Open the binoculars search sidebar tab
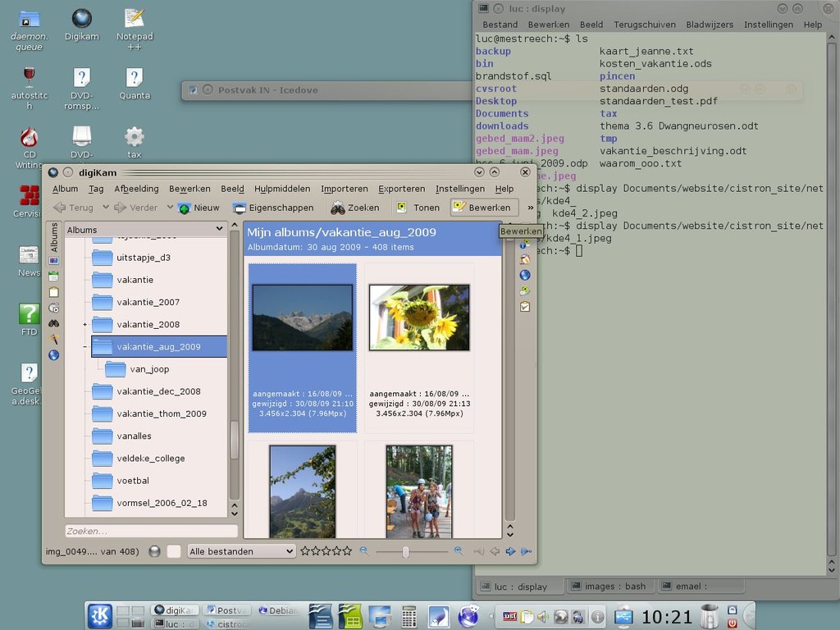 click(53, 323)
